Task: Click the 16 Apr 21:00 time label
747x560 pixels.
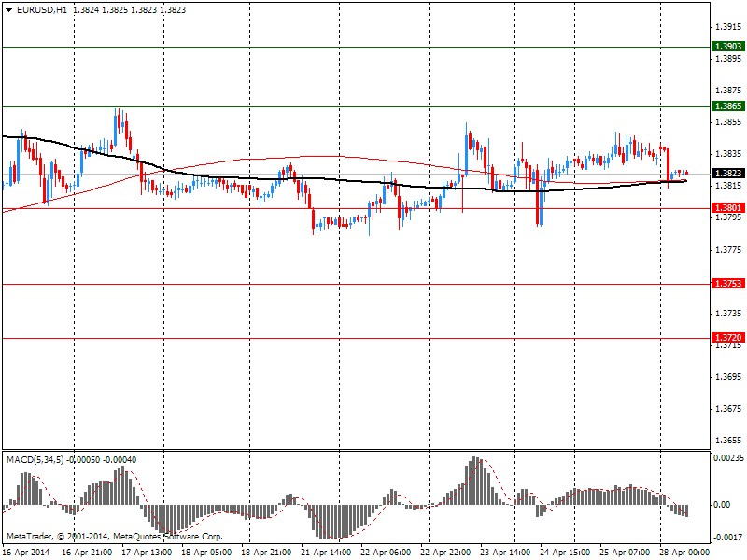Action: (87, 553)
